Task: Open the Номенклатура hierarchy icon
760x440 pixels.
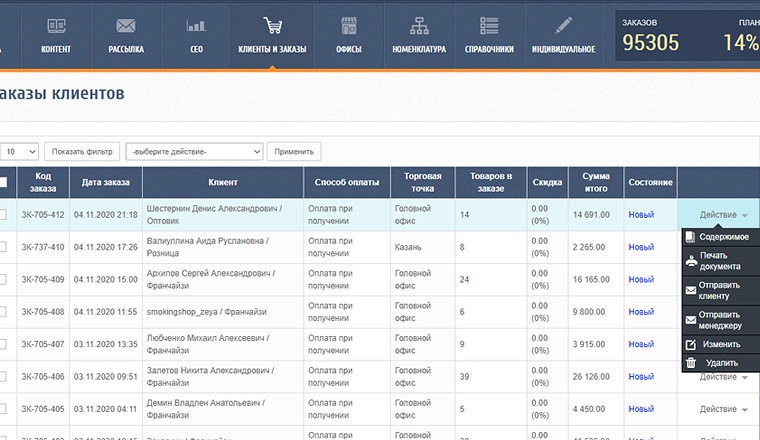Action: pyautogui.click(x=419, y=26)
